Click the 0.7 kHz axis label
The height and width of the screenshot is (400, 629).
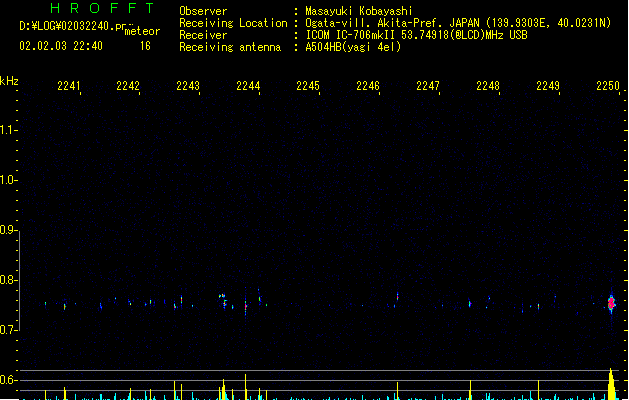[x=8, y=330]
